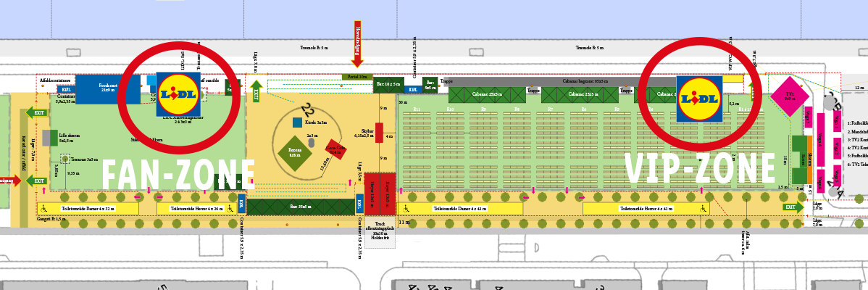The height and width of the screenshot is (290, 868).
Task: Select the Toiletområde Damer 4 x 32 m bar
Action: click(x=88, y=209)
